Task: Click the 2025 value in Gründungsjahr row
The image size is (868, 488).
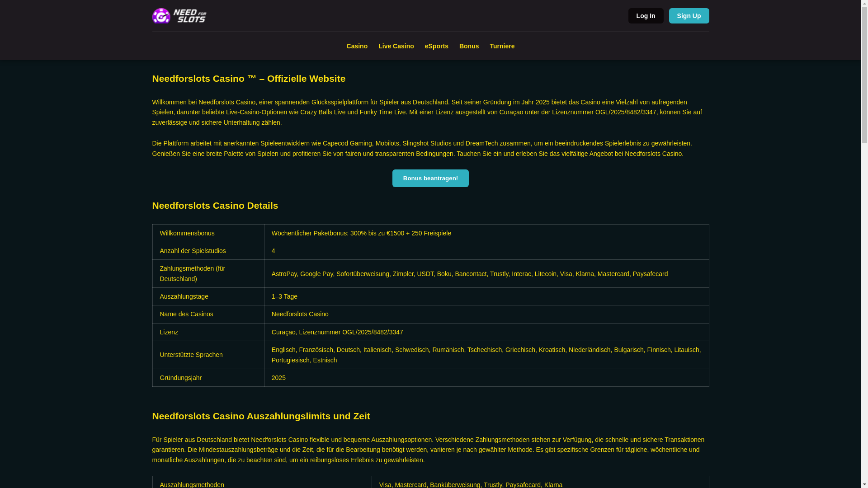Action: tap(486, 378)
